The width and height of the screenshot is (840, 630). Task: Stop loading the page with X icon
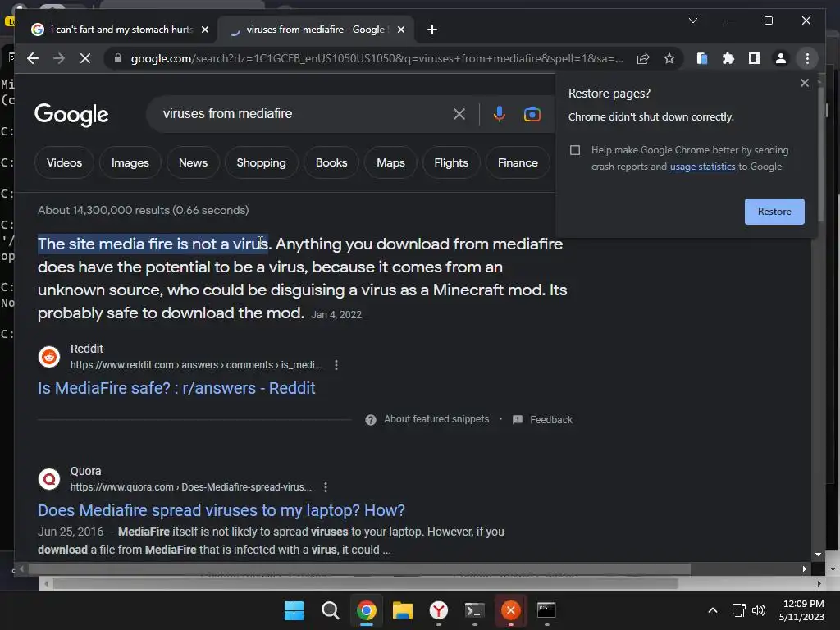click(85, 58)
